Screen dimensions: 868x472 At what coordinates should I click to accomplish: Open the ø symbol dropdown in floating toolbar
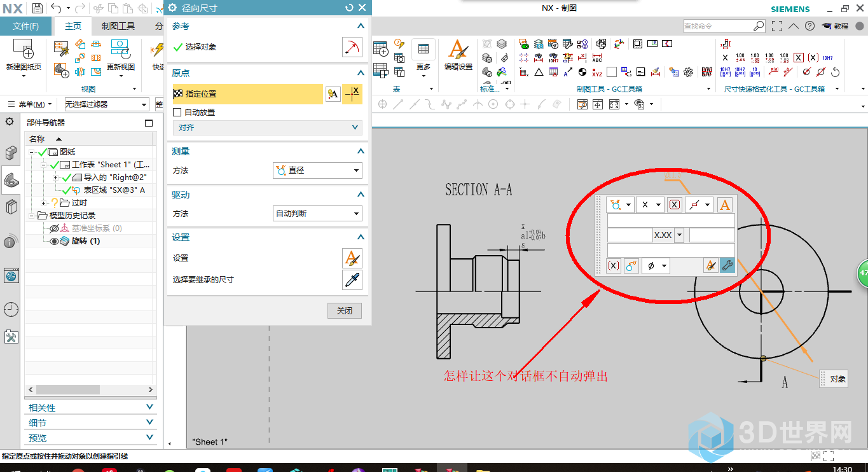click(656, 266)
